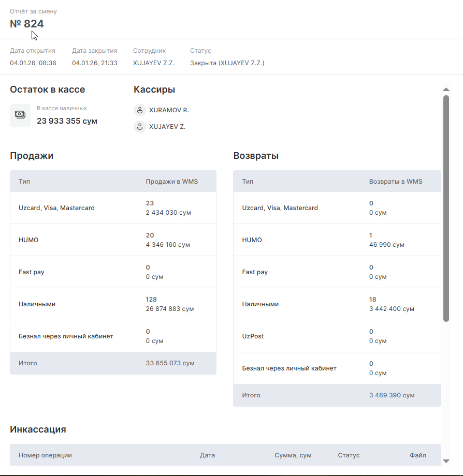Select the UzPost returns row
The image size is (463, 476).
337,336
